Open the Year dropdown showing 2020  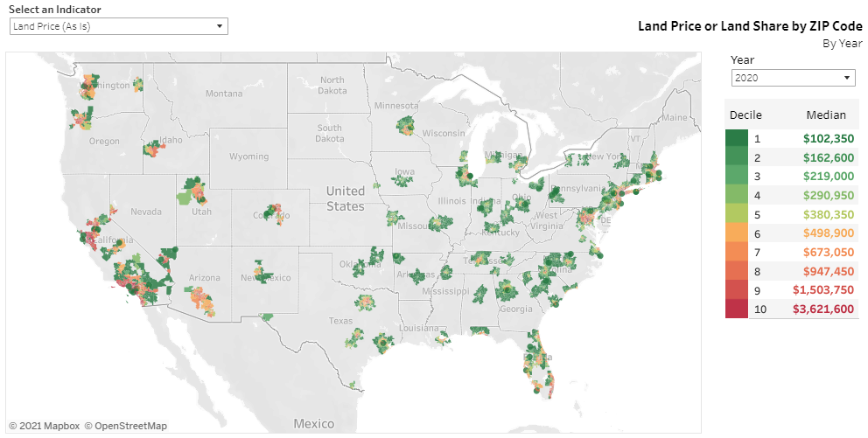(x=794, y=78)
